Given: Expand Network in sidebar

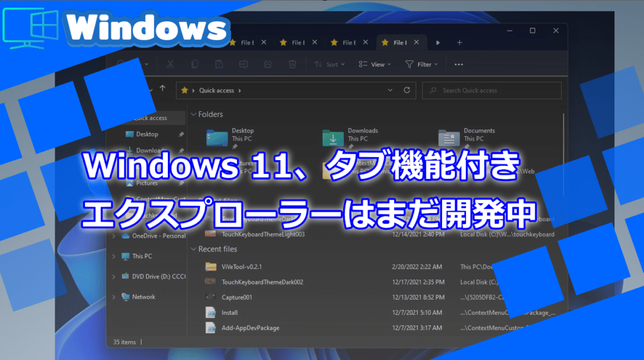Looking at the screenshot, I should (114, 297).
